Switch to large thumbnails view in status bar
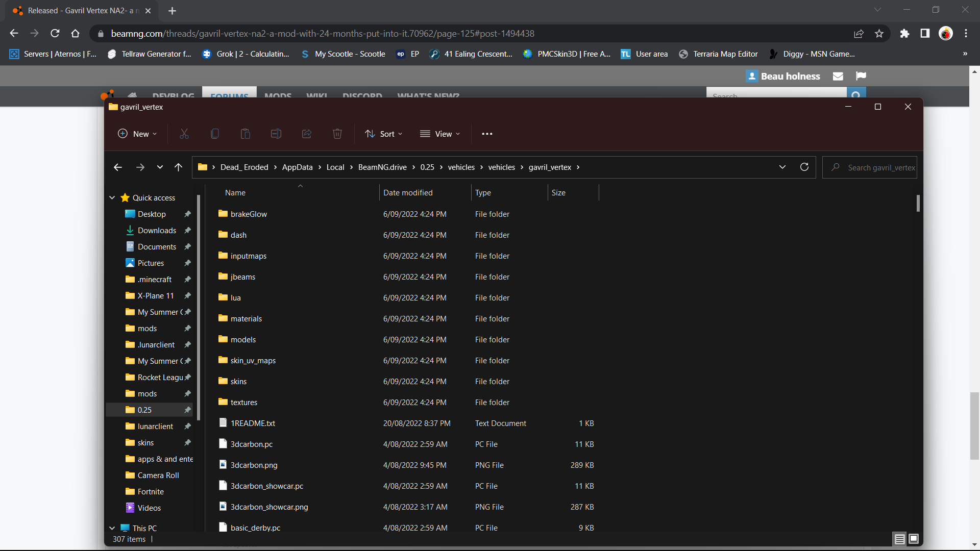 click(914, 539)
